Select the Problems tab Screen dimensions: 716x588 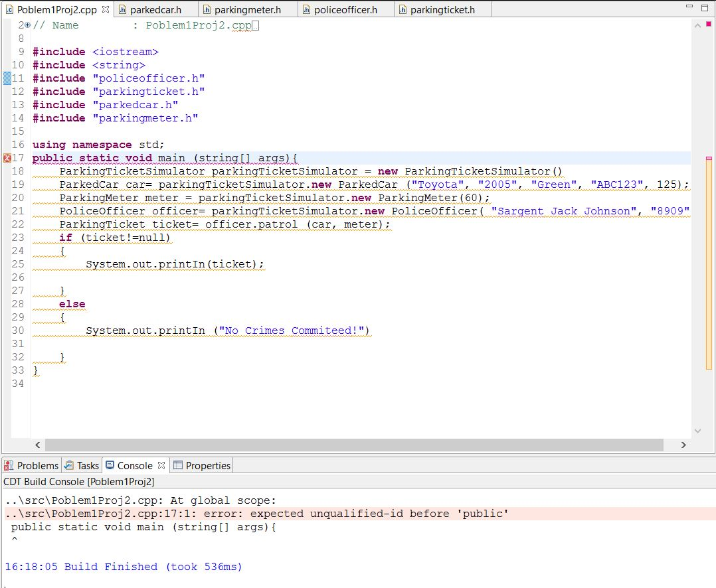pyautogui.click(x=31, y=465)
